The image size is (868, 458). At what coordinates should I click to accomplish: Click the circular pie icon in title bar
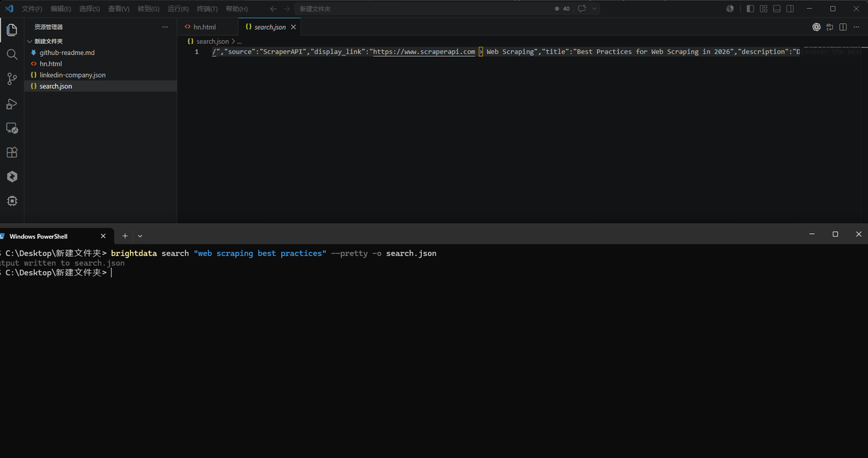pos(730,9)
